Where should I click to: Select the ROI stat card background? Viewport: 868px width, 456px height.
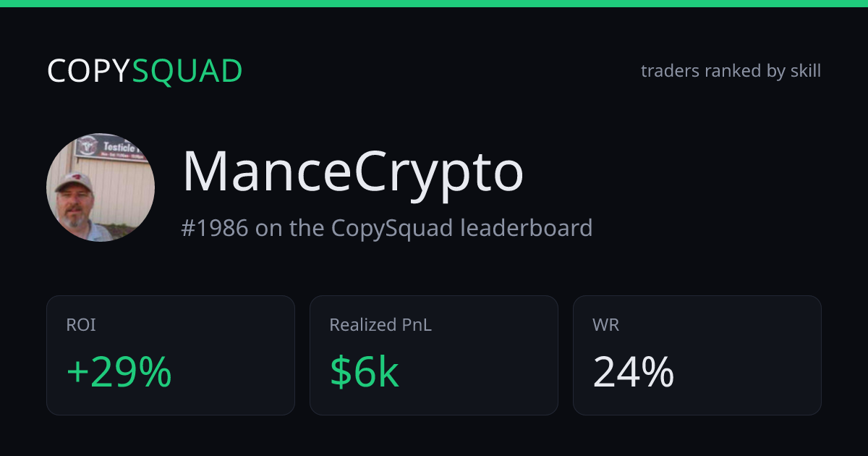coord(171,355)
